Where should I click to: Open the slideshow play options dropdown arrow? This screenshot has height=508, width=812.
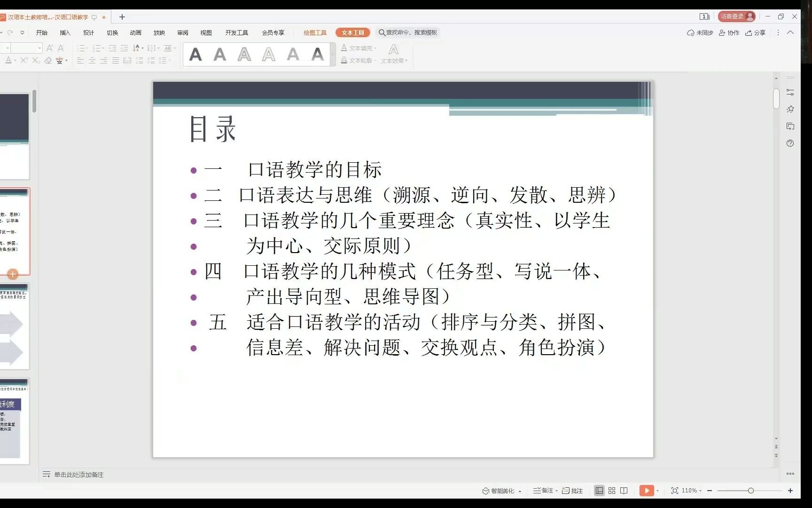(658, 491)
